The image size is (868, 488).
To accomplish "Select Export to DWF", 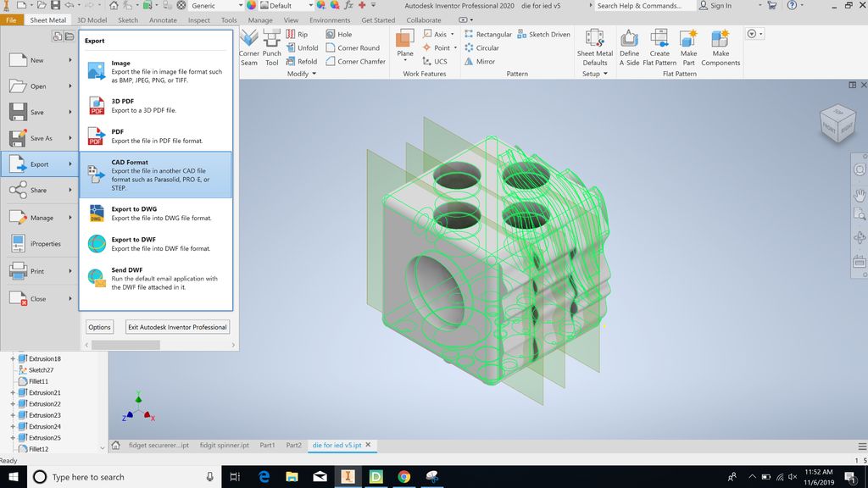I will tap(156, 243).
